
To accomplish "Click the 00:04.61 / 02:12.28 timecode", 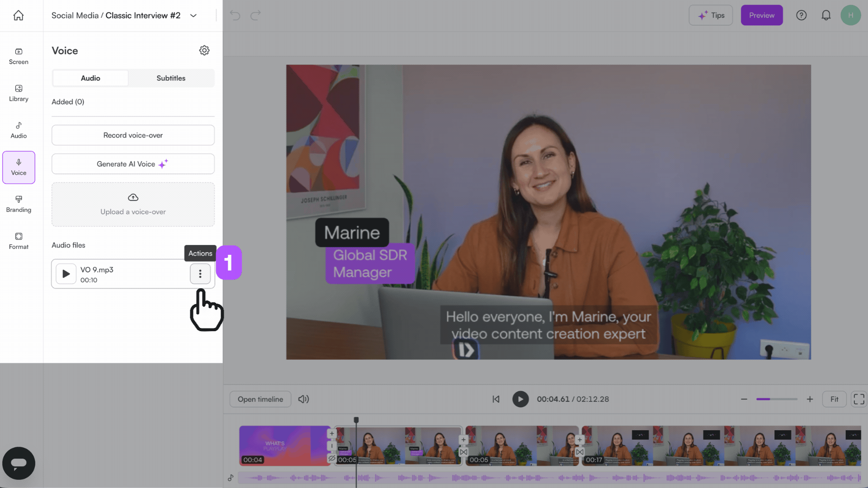I will pos(573,399).
